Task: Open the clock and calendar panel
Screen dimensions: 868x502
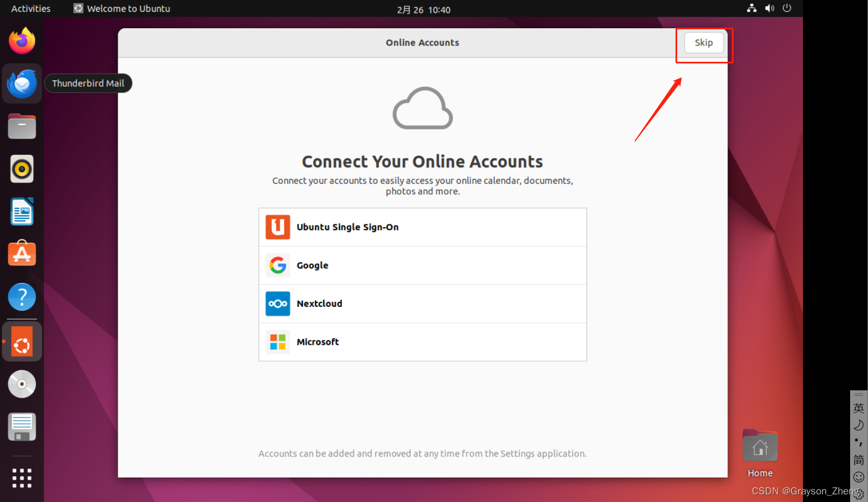Action: (x=423, y=10)
